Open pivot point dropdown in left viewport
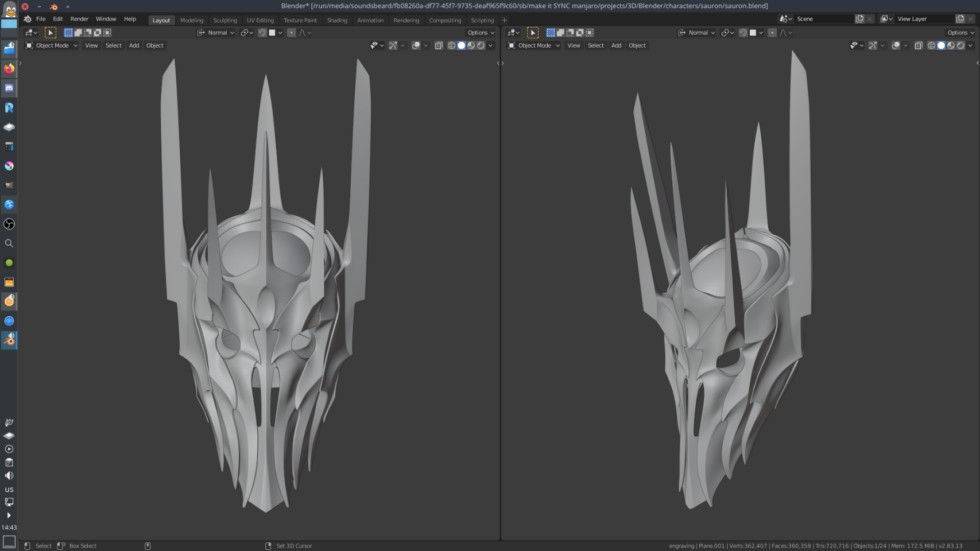The width and height of the screenshot is (980, 551). coord(247,33)
